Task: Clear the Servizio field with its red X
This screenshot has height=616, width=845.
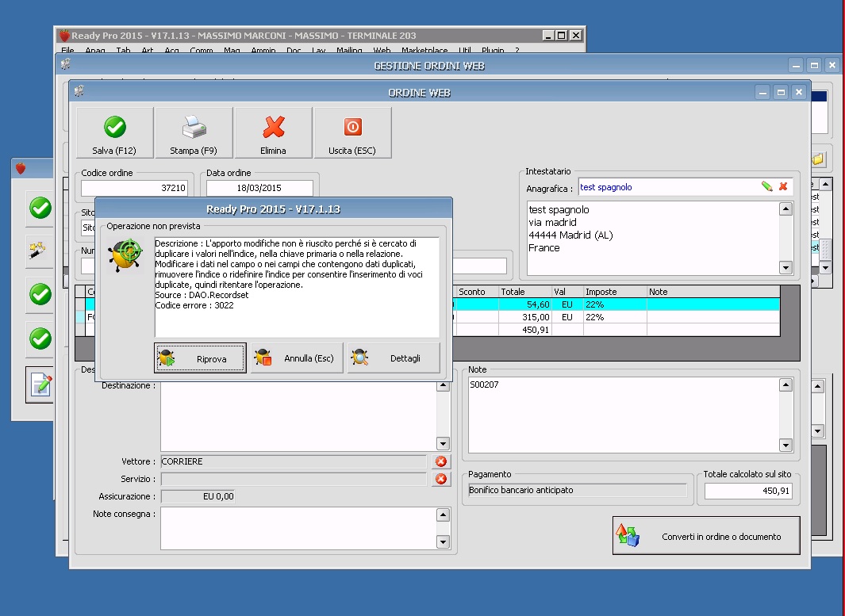Action: [x=441, y=479]
